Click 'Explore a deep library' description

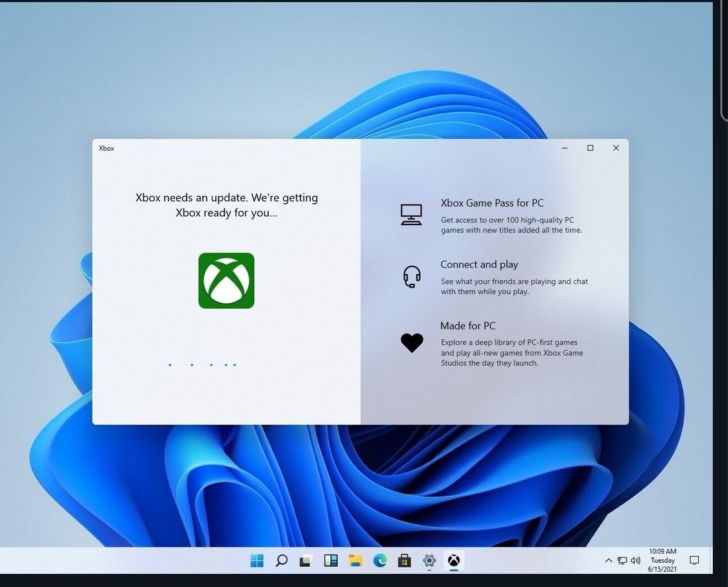point(512,353)
